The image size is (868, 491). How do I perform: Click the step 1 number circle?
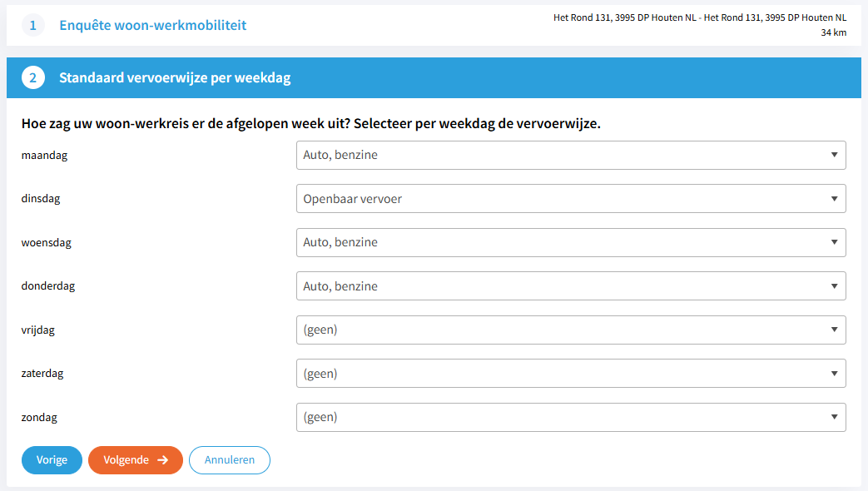coord(33,26)
